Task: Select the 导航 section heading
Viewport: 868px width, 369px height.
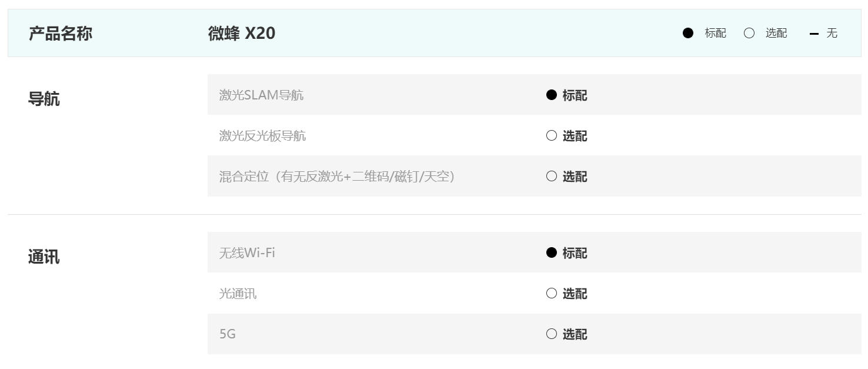Action: pos(44,99)
